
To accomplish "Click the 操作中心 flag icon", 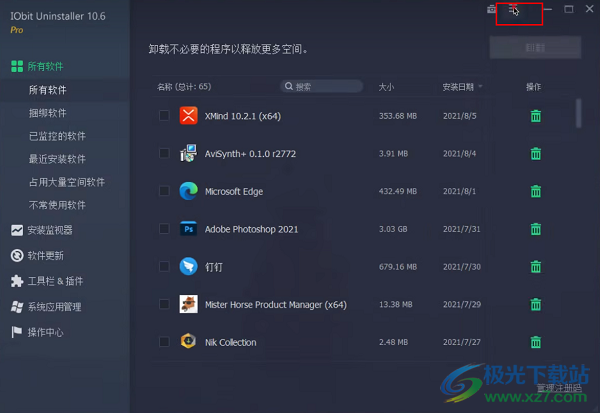I will point(16,332).
